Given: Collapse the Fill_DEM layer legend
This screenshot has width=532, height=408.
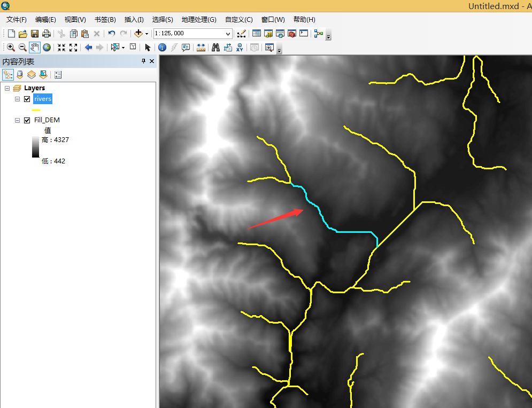Looking at the screenshot, I should point(17,120).
